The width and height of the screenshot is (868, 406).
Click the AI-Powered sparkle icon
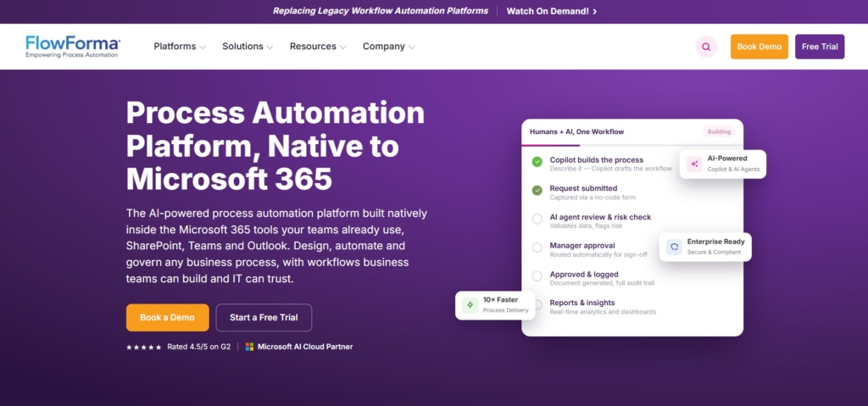click(694, 164)
